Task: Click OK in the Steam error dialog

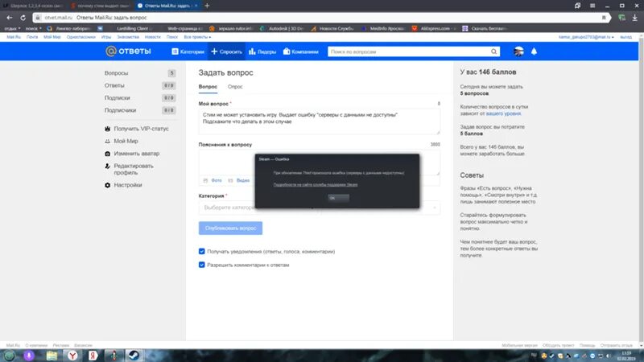Action: [x=338, y=198]
